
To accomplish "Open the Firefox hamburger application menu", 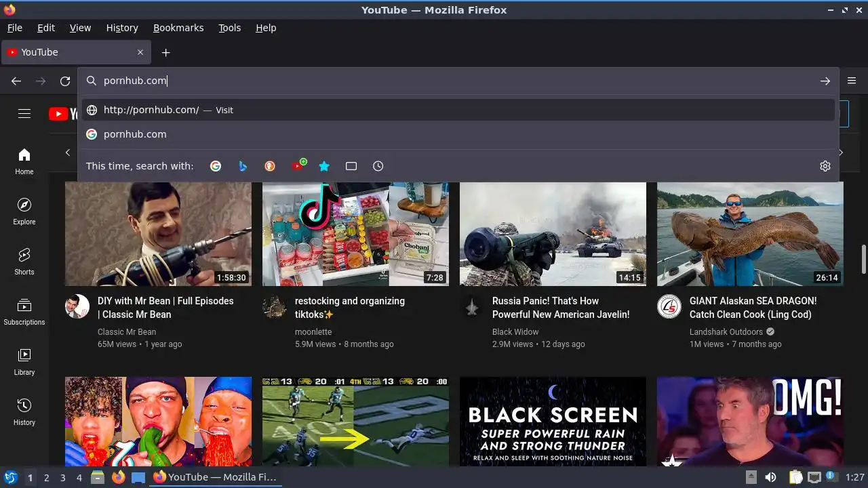I will [x=852, y=81].
